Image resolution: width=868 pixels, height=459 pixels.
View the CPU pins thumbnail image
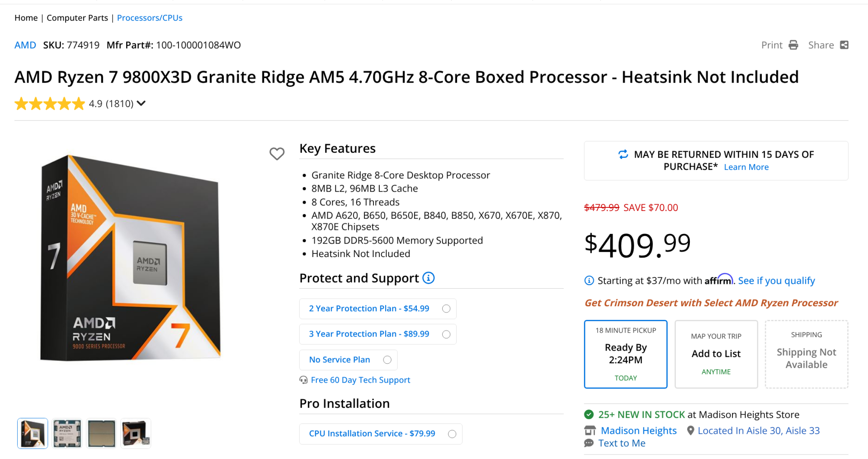pyautogui.click(x=102, y=433)
